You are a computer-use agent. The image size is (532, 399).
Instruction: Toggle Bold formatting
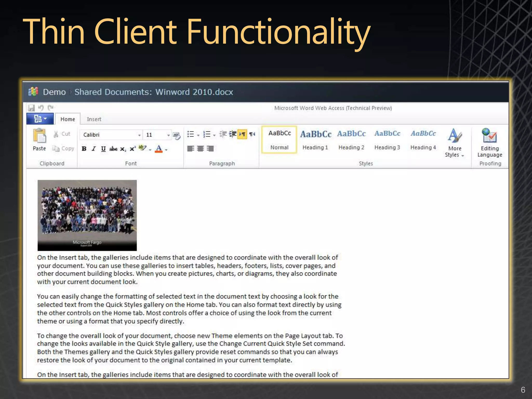click(x=84, y=149)
